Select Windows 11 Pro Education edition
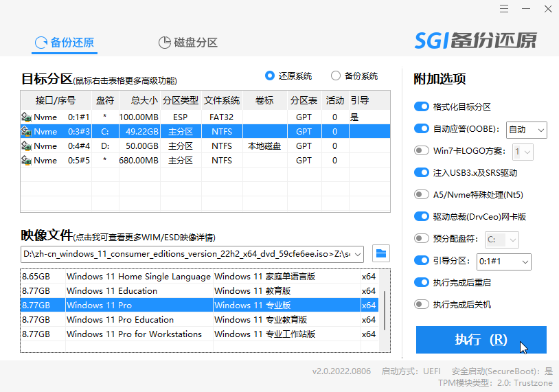Screen dimensions: 559x392 [199, 320]
